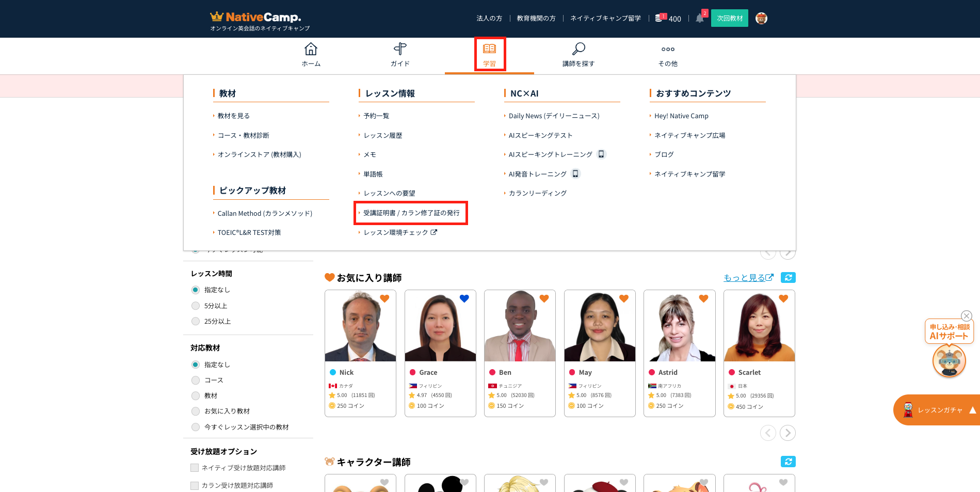
Task: Open the Guide signpost icon
Action: point(400,50)
